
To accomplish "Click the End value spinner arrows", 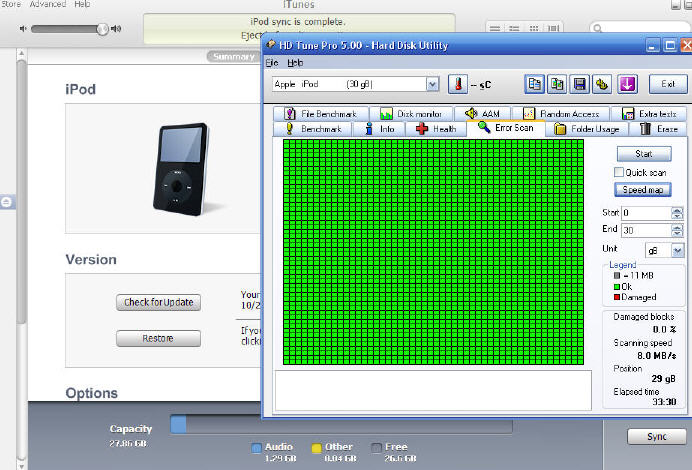I will tap(677, 231).
